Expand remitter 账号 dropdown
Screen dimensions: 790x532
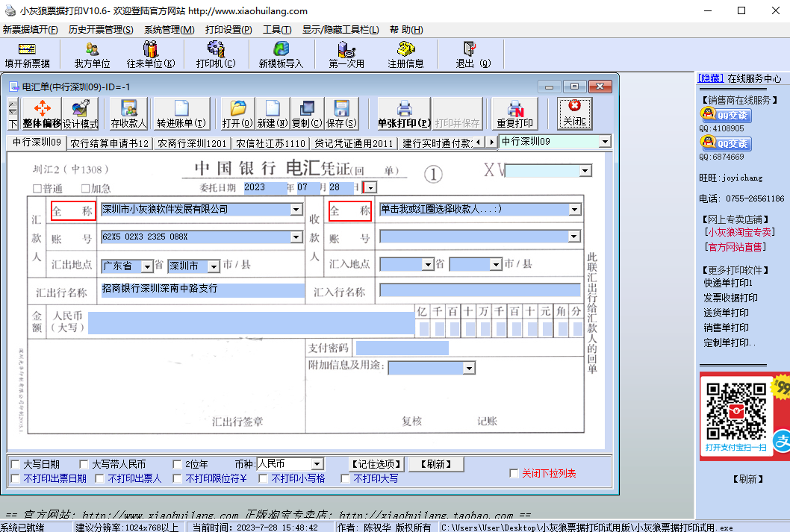pos(296,237)
